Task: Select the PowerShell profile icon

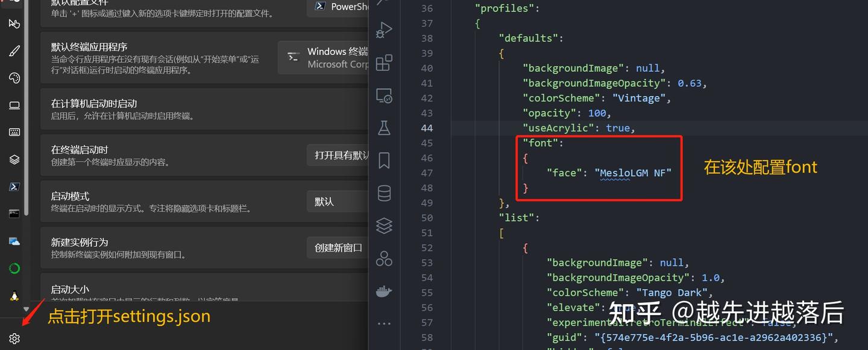Action: (x=14, y=186)
